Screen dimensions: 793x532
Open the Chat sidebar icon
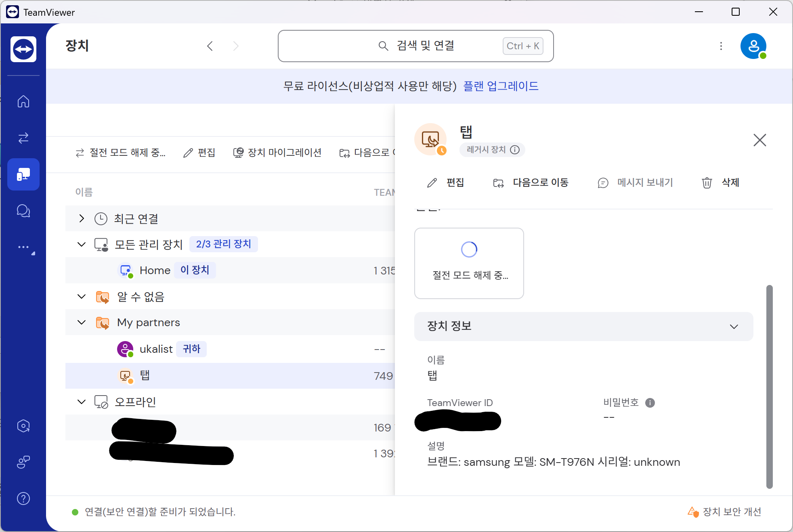pos(23,211)
